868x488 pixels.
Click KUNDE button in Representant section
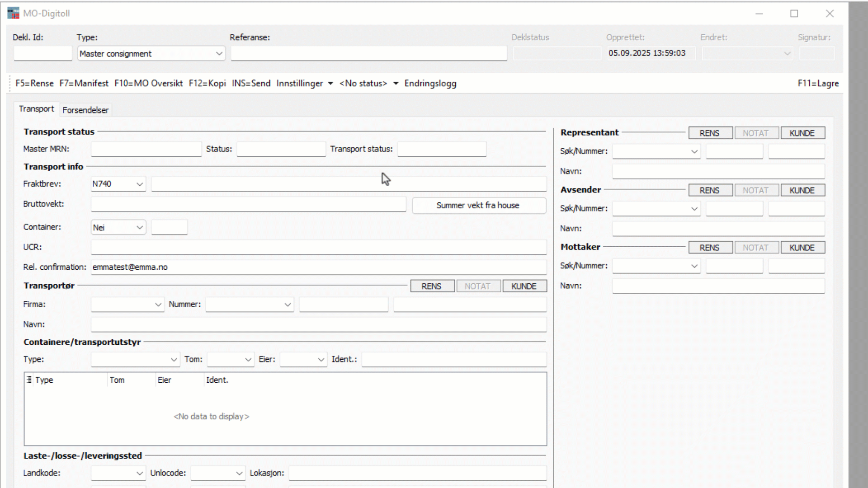click(802, 133)
